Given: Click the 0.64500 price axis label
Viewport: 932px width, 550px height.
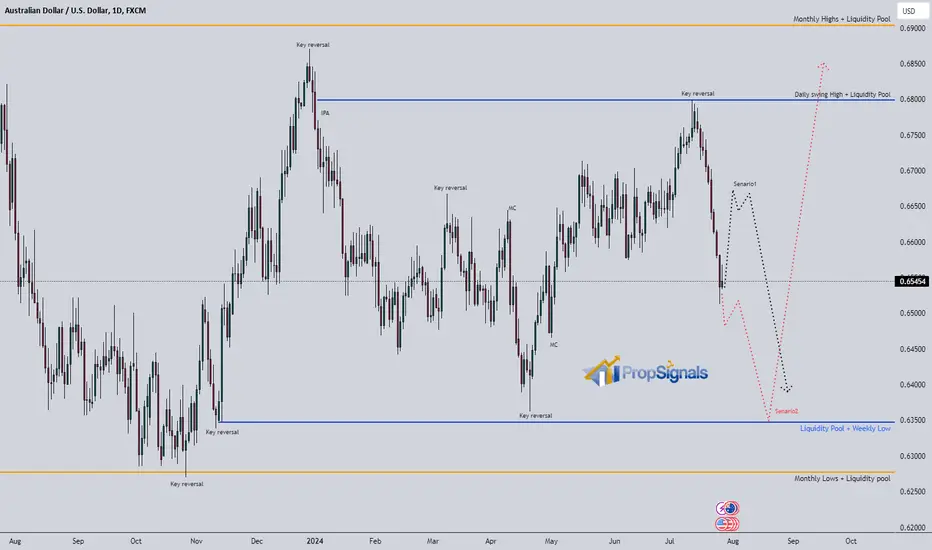Looking at the screenshot, I should (912, 349).
